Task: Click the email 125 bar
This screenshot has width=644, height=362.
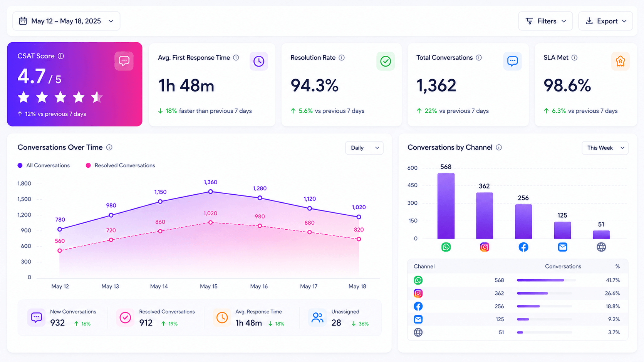Action: pos(562,230)
